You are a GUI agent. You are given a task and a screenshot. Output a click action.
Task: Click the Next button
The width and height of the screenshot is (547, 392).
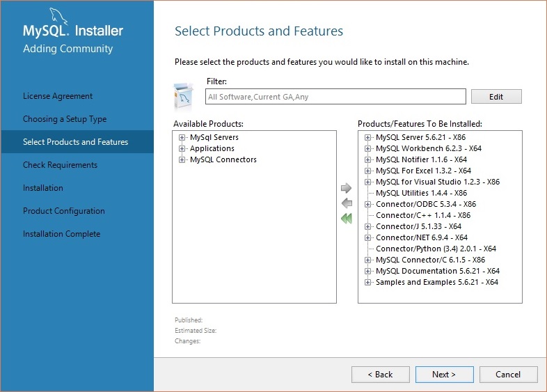click(444, 375)
